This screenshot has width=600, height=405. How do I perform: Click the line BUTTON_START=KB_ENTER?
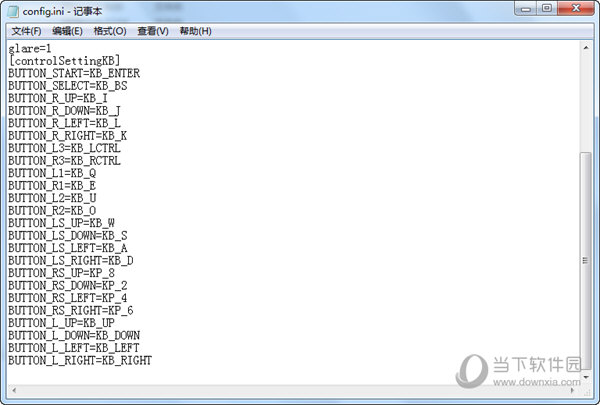click(x=74, y=73)
